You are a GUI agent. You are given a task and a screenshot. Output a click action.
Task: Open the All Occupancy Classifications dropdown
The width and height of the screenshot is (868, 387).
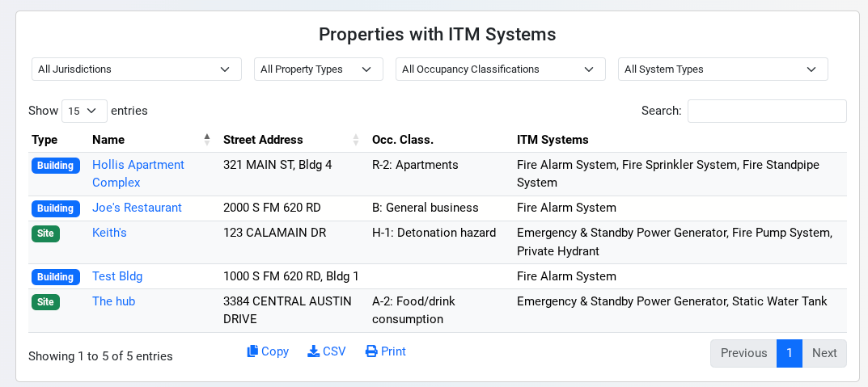(x=500, y=69)
